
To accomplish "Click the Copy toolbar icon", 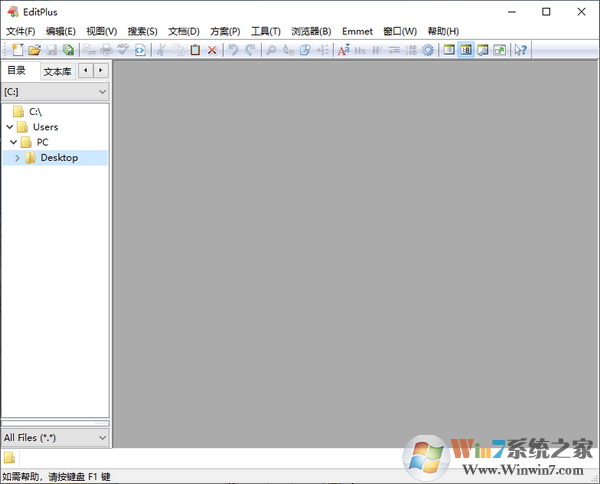I will coord(178,50).
